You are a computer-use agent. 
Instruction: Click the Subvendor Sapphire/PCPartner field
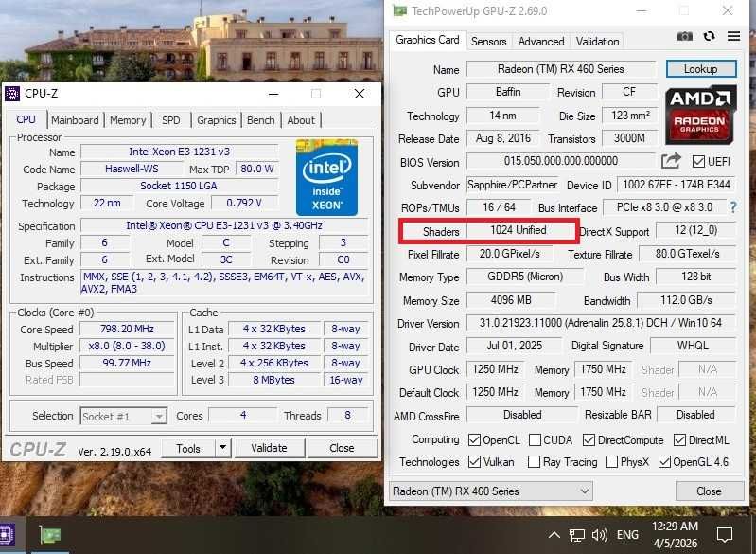click(x=513, y=185)
